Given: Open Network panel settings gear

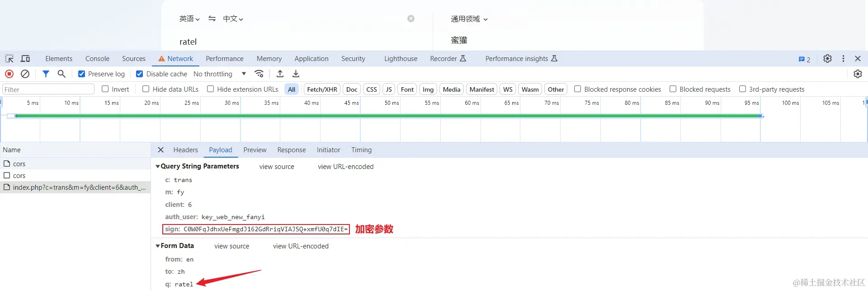Looking at the screenshot, I should point(858,74).
